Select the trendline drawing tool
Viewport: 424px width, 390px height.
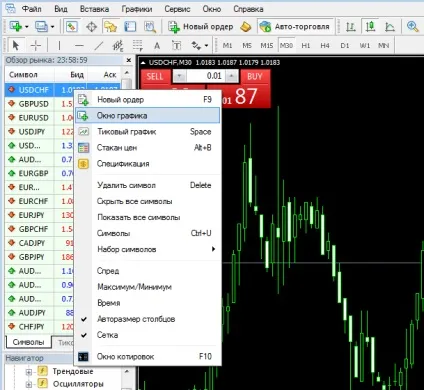coord(99,45)
